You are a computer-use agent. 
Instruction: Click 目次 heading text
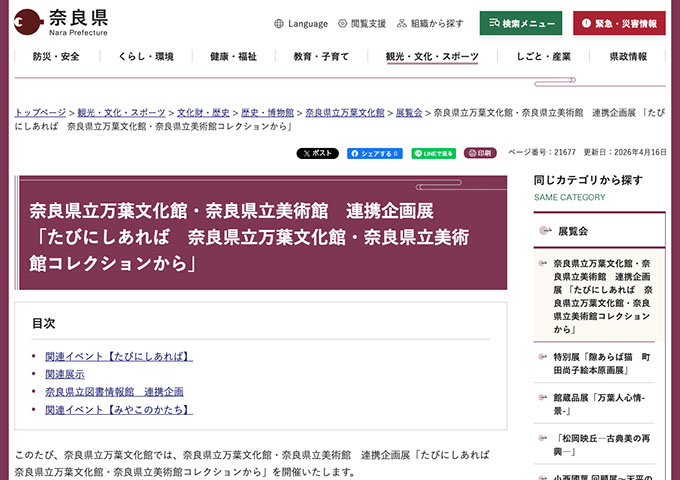43,323
